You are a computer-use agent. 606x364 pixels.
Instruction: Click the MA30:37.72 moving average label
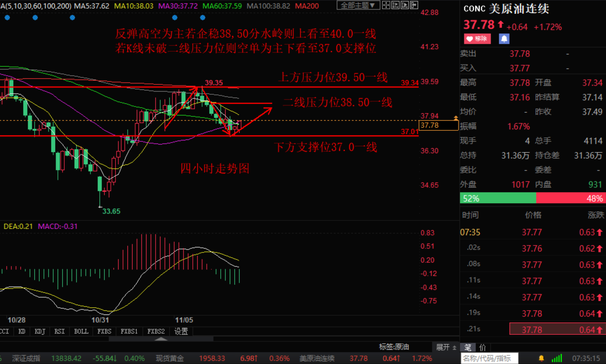coord(178,6)
